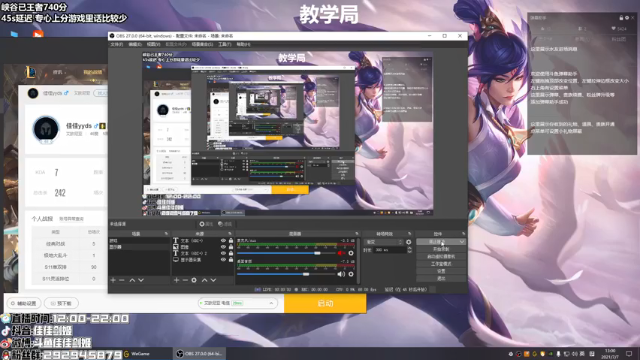
Task: Open scene transition properties gear
Action: click(409, 242)
